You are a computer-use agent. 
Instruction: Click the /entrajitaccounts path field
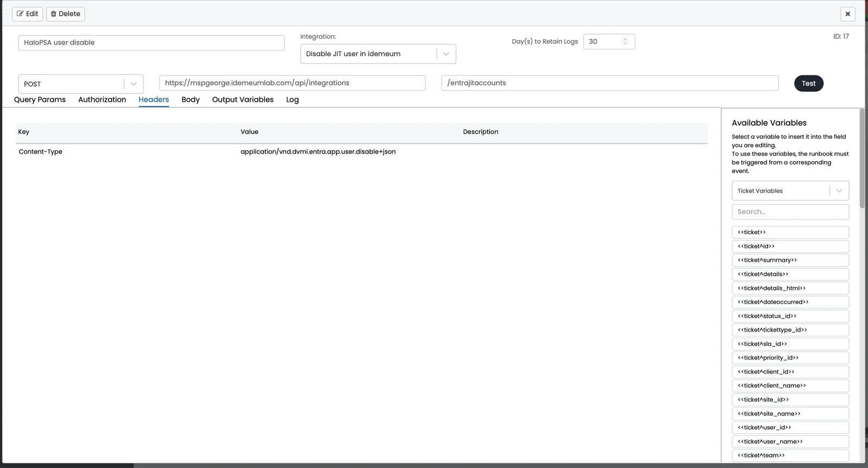[x=610, y=83]
